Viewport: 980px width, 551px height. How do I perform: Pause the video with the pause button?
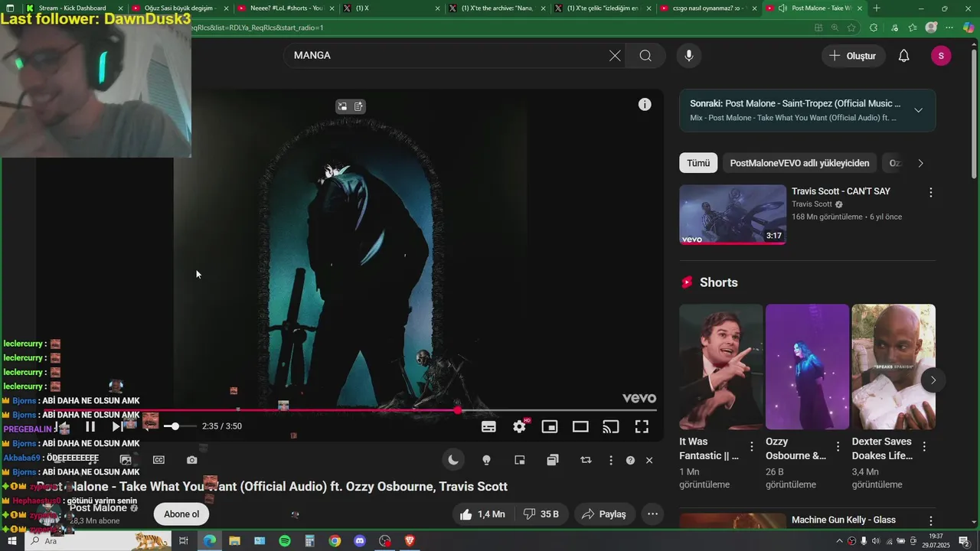point(90,426)
